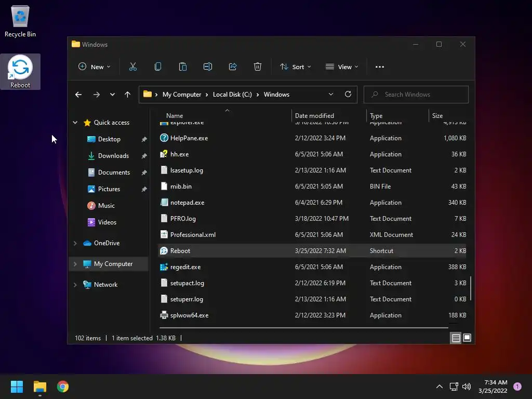Open the Sort dropdown menu

click(295, 67)
